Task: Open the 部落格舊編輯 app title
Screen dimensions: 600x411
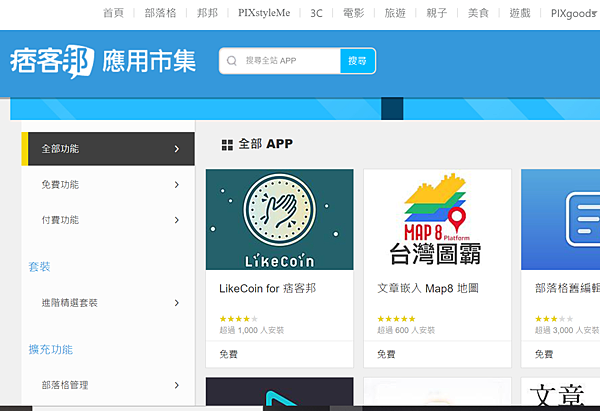Action: (567, 288)
